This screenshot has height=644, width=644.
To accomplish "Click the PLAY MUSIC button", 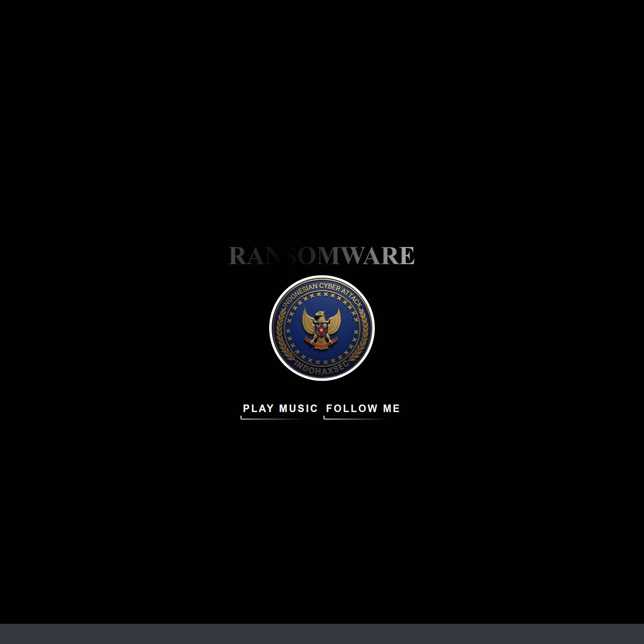I will point(280,409).
